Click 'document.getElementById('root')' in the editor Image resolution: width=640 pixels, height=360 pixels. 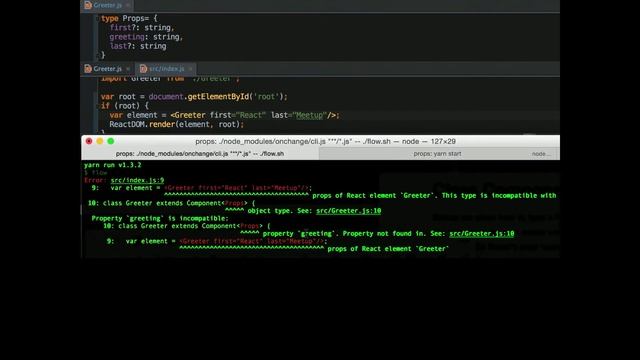point(218,97)
